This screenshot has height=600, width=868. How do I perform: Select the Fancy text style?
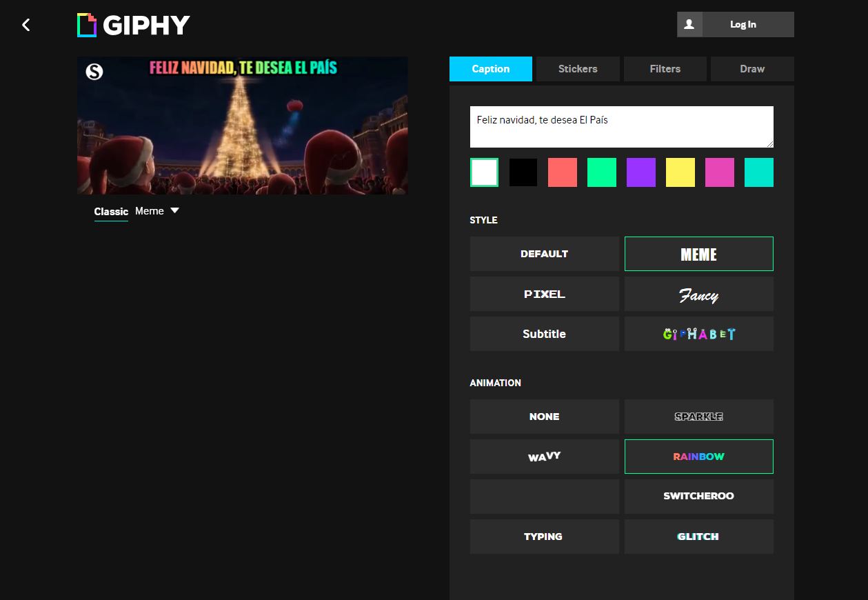coord(699,294)
